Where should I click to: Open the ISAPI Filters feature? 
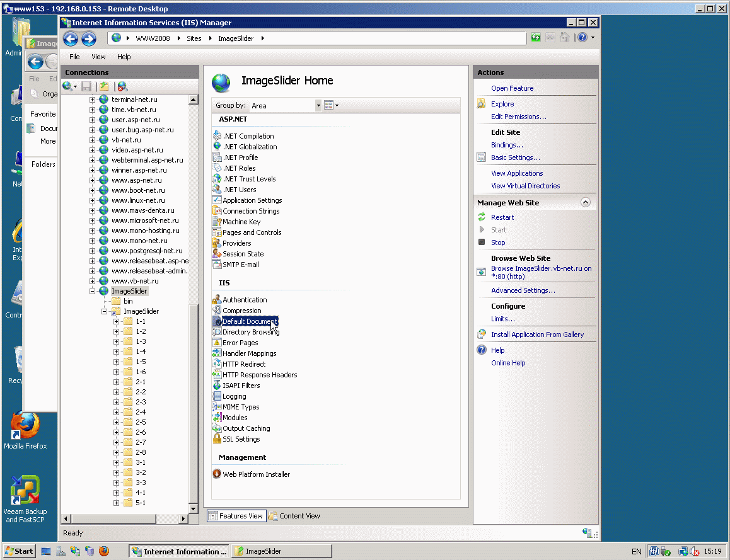click(x=236, y=385)
